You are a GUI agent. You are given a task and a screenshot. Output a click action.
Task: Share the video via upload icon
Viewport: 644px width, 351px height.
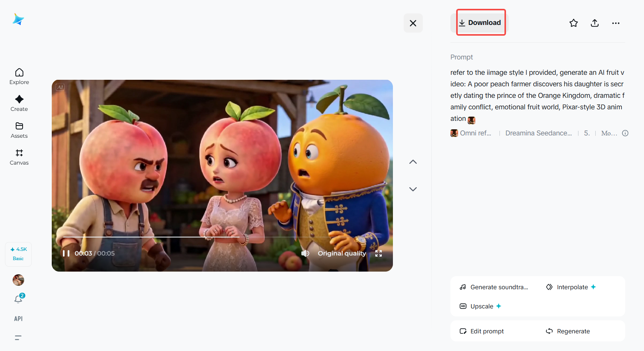(595, 23)
